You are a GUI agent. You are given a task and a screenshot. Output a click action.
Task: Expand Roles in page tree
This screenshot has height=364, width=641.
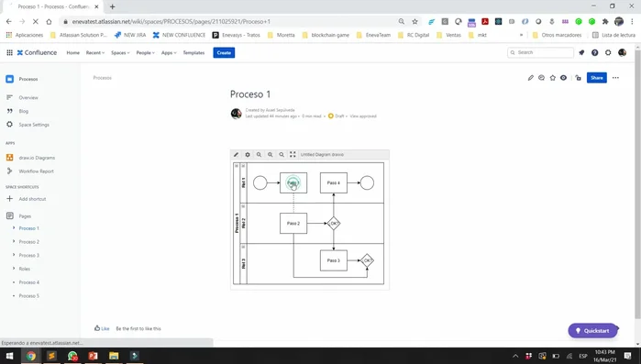click(x=14, y=269)
